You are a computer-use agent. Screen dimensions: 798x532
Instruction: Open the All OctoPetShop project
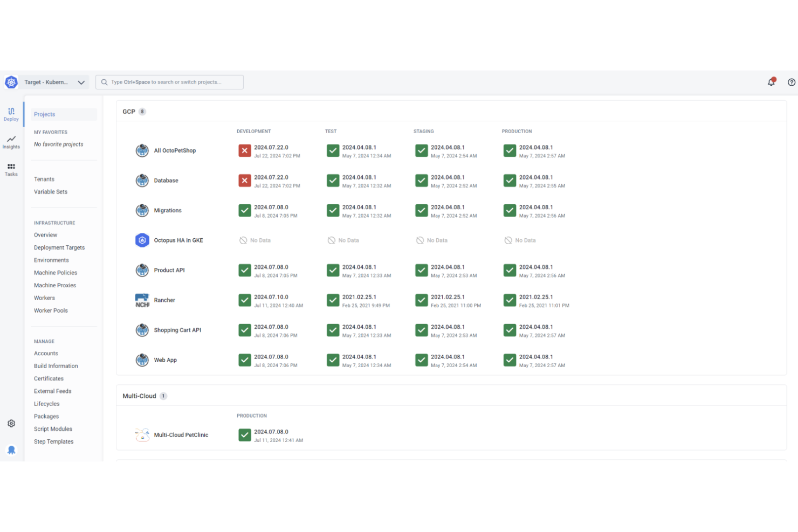[175, 150]
